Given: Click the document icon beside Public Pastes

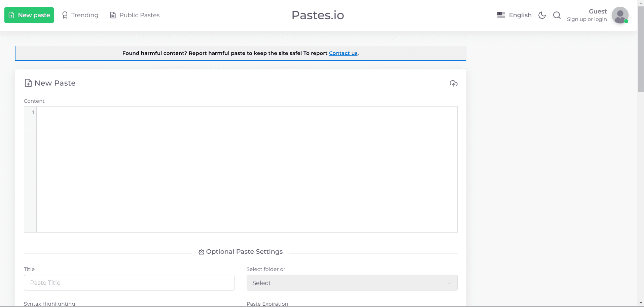Looking at the screenshot, I should (x=113, y=15).
